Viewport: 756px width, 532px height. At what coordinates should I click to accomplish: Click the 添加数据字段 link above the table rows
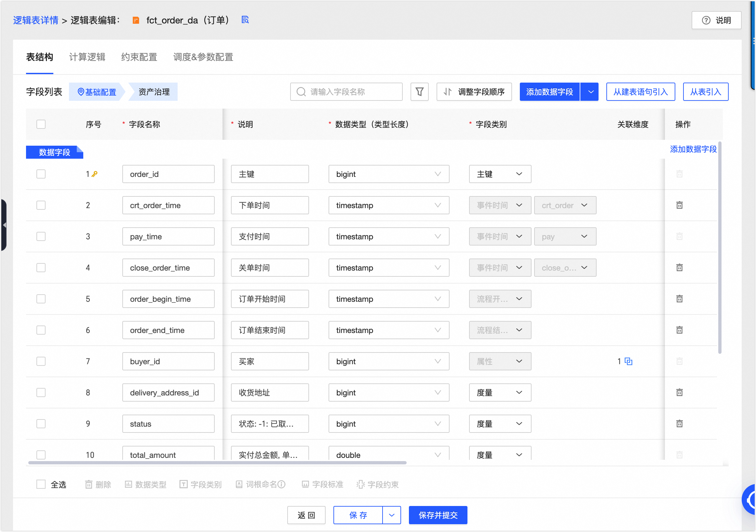[693, 150]
